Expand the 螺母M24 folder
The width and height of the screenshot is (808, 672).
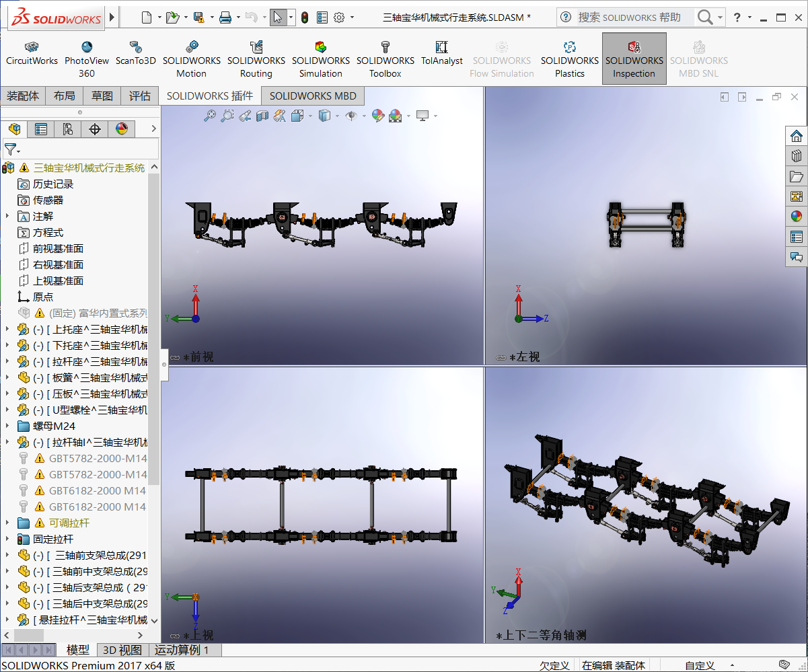pyautogui.click(x=7, y=426)
